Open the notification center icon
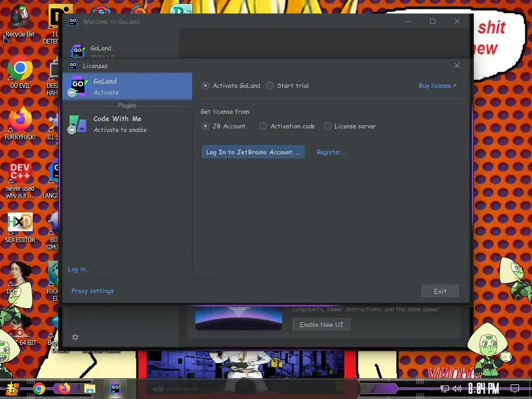Image resolution: width=532 pixels, height=399 pixels. pyautogui.click(x=515, y=389)
